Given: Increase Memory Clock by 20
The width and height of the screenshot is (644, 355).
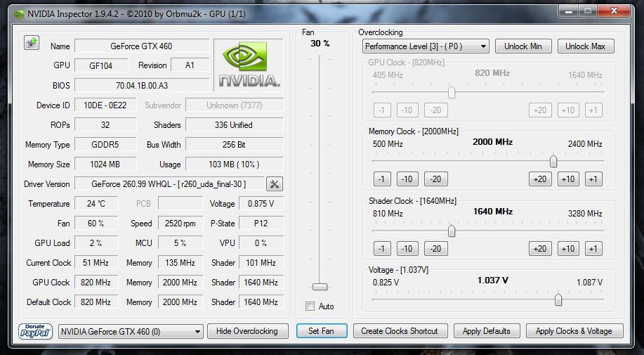Looking at the screenshot, I should click(x=540, y=179).
